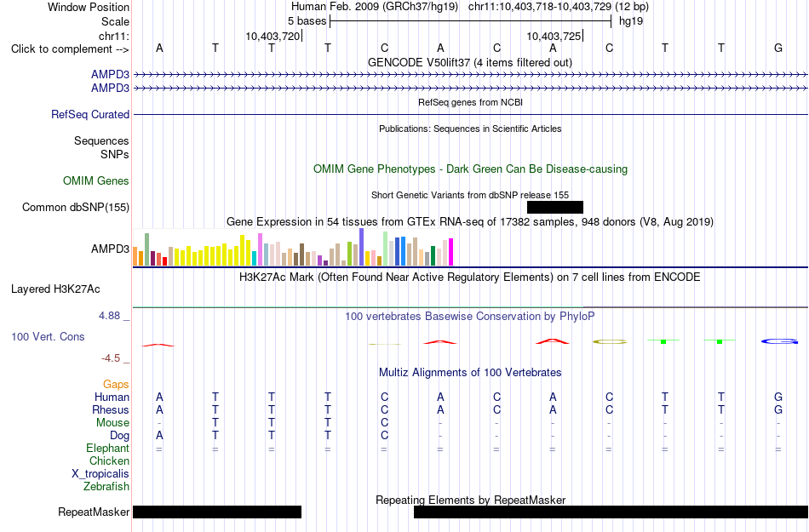
Task: Open the upper AMPD3 GENCODE transcript label
Action: tap(110, 75)
